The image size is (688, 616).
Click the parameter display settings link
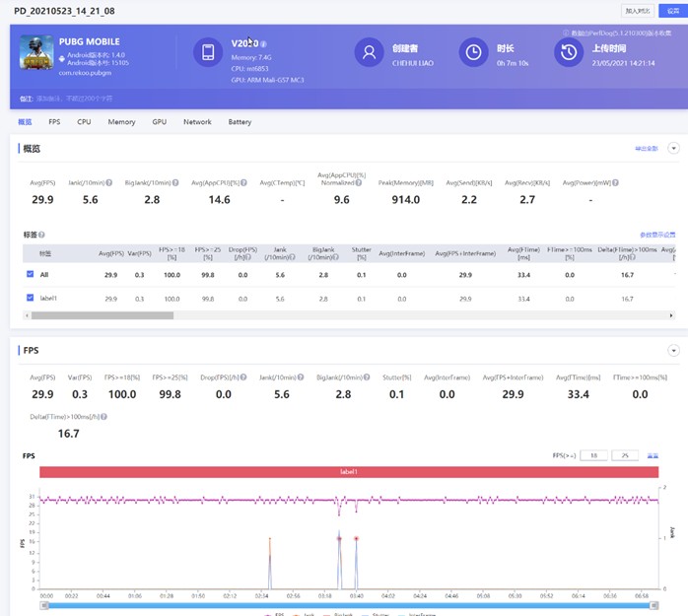click(x=657, y=235)
